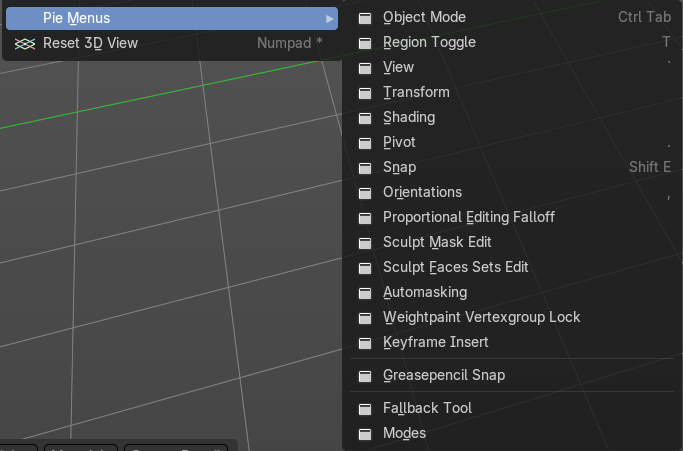Click the icon beside Proportional Editing Falloff
This screenshot has width=683, height=451.
(365, 218)
